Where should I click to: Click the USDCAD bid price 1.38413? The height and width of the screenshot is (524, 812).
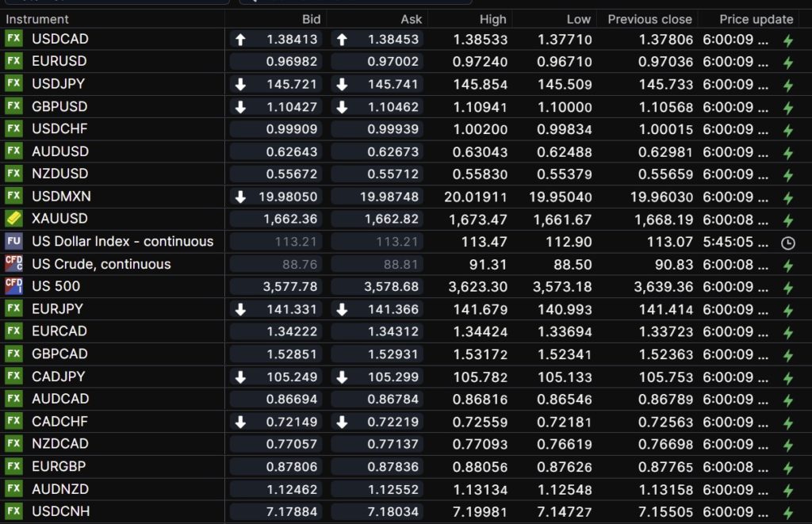292,39
